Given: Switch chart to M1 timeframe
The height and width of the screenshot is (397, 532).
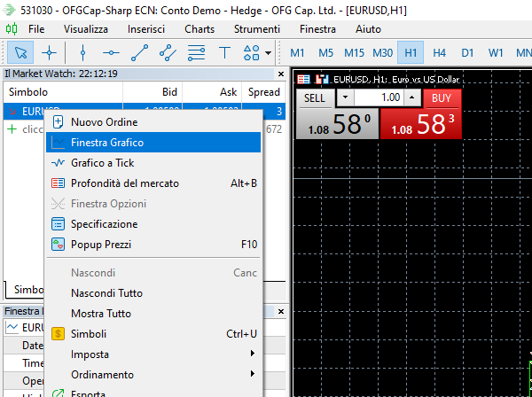Looking at the screenshot, I should 297,53.
